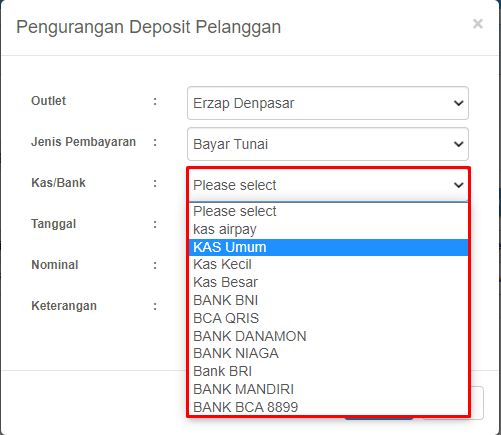
Task: Pick 'Kas Kecil' from Kas/Bank options
Action: [x=328, y=264]
